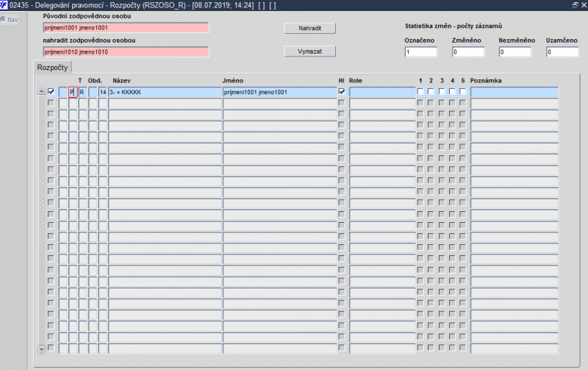Click the Změněno count field
Image resolution: width=588 pixels, height=370 pixels.
click(x=468, y=51)
